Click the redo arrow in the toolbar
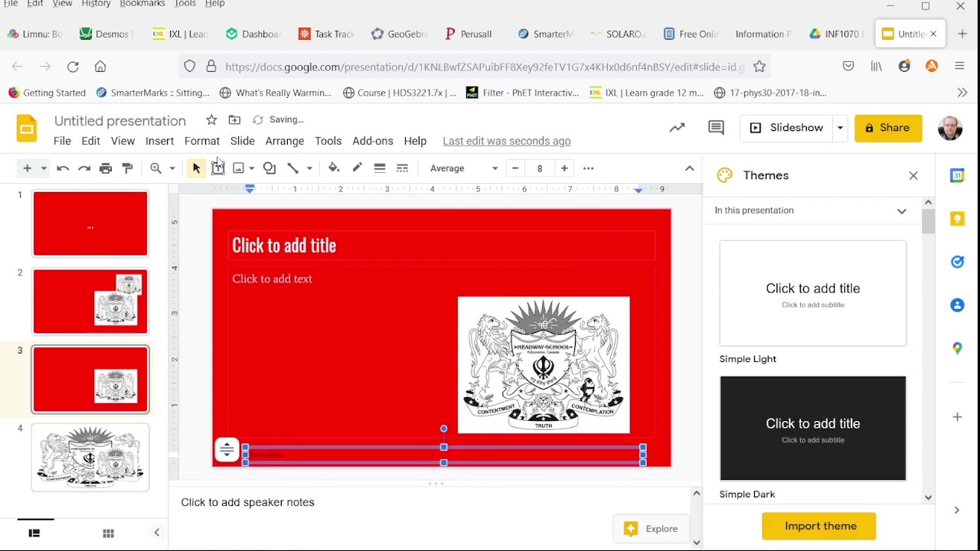The height and width of the screenshot is (551, 980). [84, 168]
